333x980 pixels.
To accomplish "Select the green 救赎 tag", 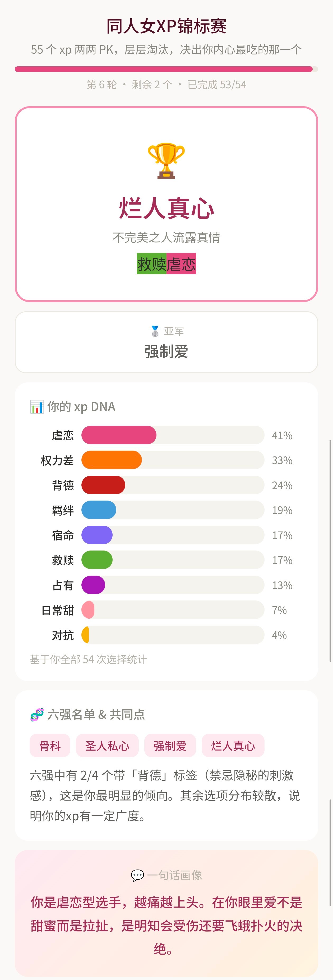I will coord(151,264).
